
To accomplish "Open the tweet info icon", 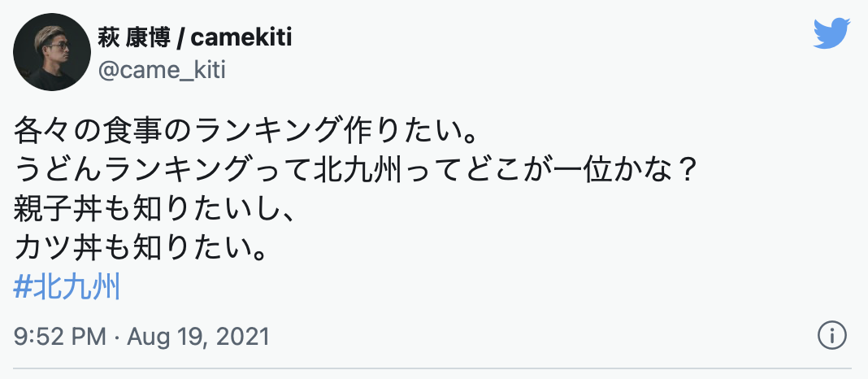I will (x=832, y=334).
